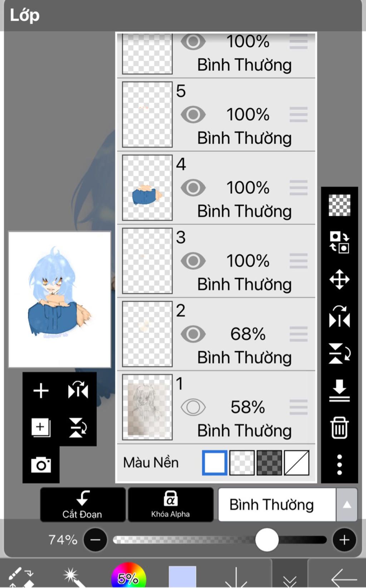Tap the checkerboard icon in the right toolbar
The image size is (366, 588).
point(339,205)
